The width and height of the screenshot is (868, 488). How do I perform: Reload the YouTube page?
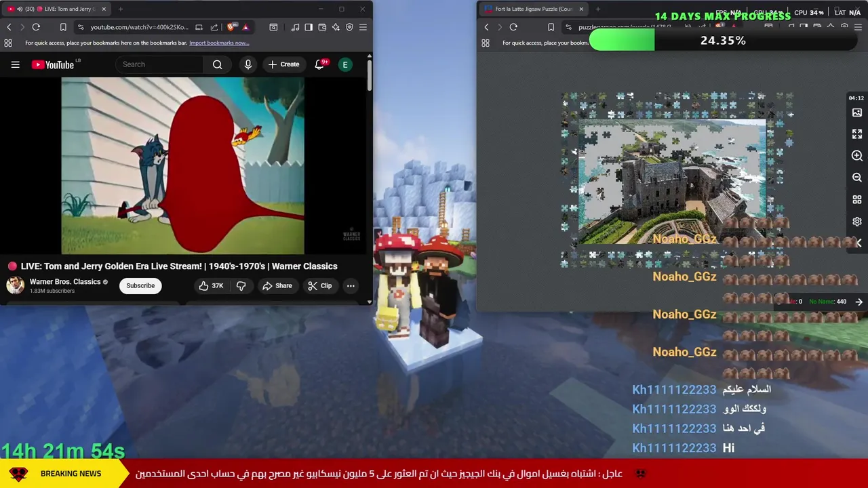click(x=36, y=27)
